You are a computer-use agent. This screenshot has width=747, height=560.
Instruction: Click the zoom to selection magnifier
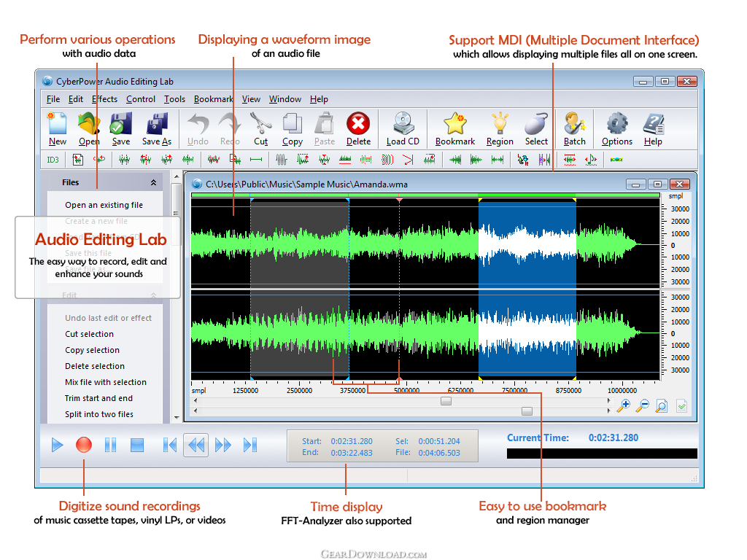coord(661,405)
